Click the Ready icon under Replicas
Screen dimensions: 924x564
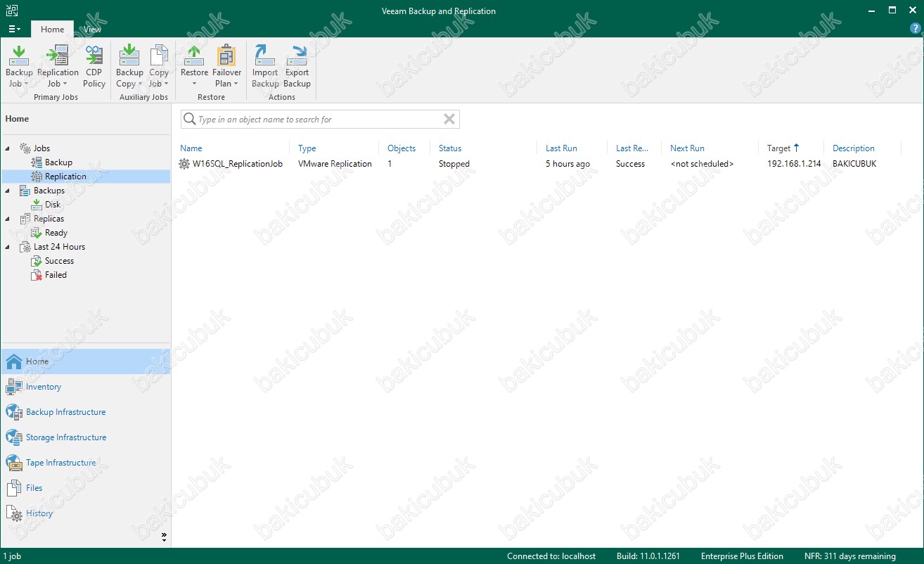click(37, 233)
